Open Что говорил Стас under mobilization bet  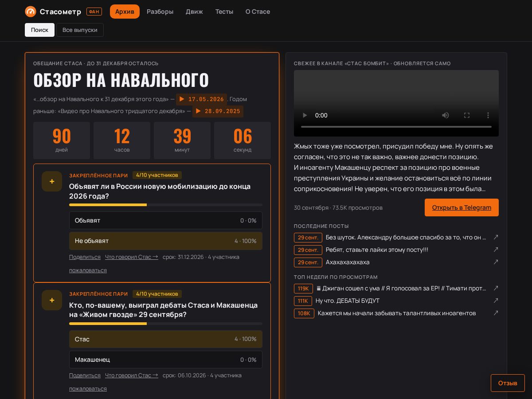[132, 257]
